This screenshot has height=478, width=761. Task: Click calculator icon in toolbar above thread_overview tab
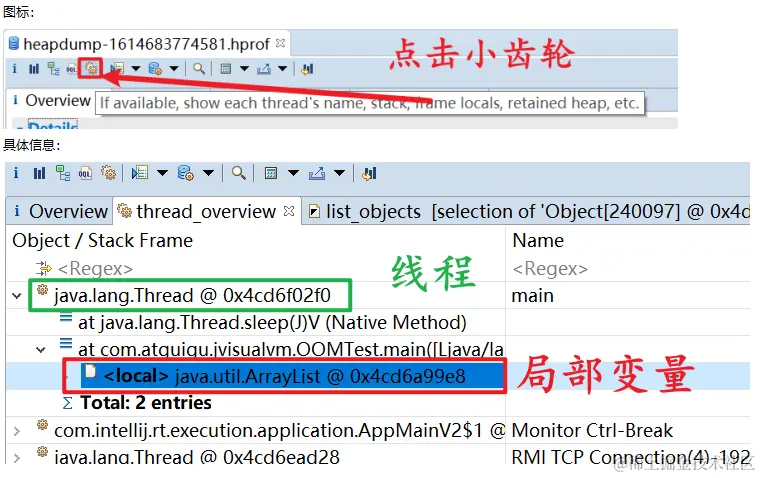(271, 173)
